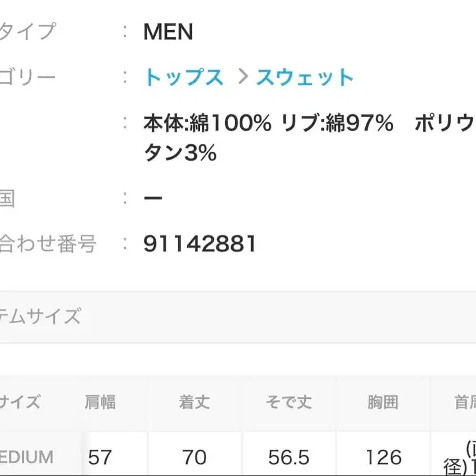Click the shoulder width value 57
This screenshot has width=476, height=476.
(x=100, y=458)
